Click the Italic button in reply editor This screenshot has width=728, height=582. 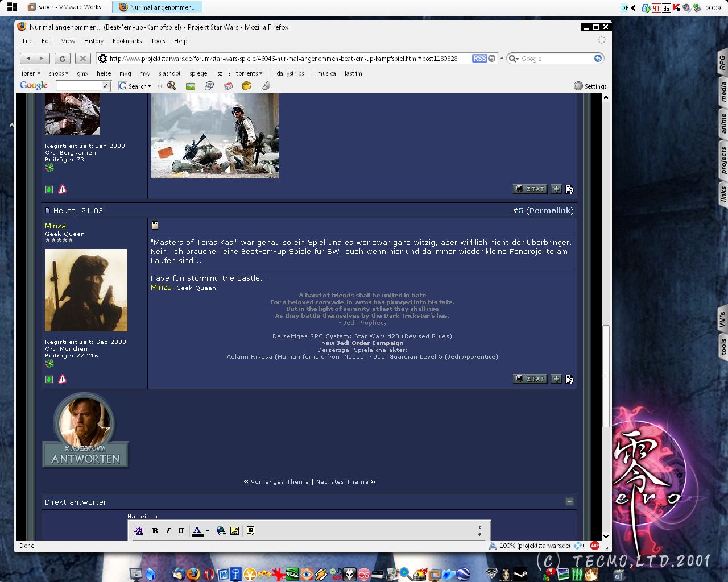[168, 531]
